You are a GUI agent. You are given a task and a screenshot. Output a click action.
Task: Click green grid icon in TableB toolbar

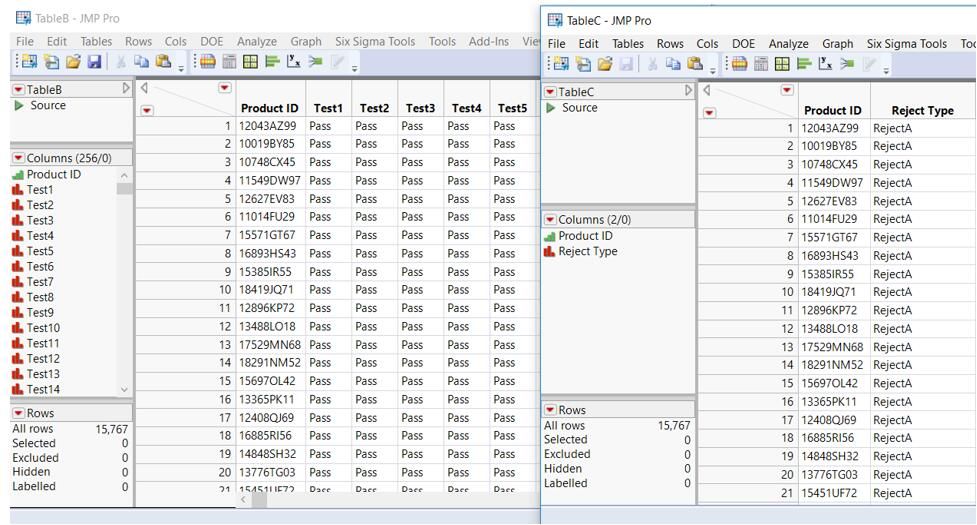[250, 61]
